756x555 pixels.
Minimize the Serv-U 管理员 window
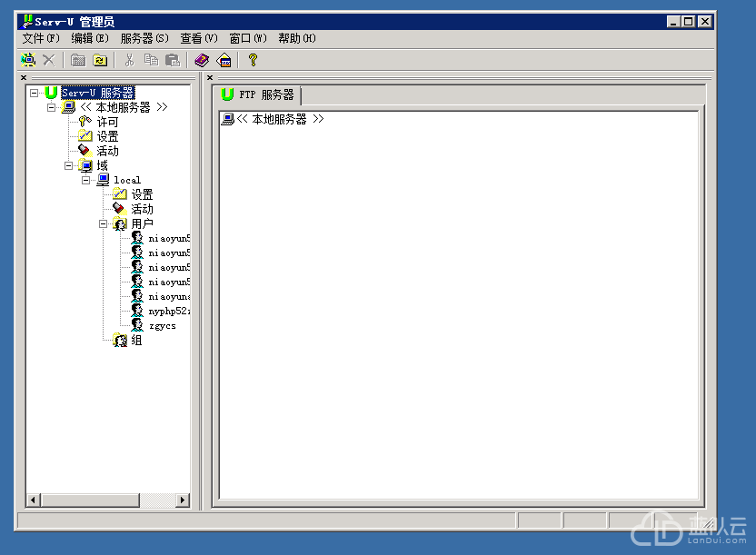673,22
